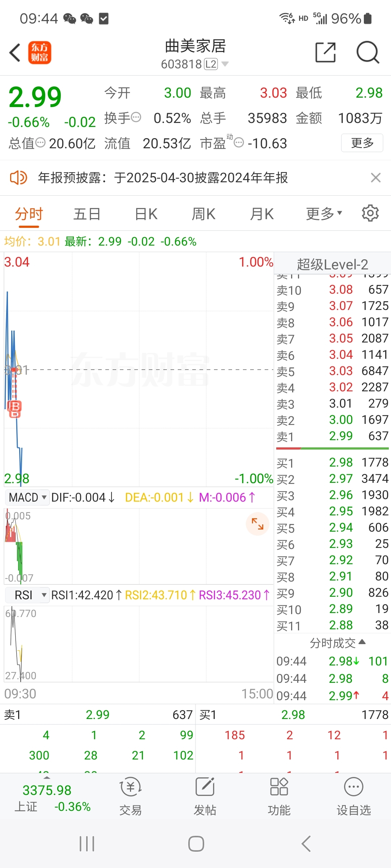391x868 pixels.
Task: Collapse the 分时成交 section arrow
Action: pos(362,642)
